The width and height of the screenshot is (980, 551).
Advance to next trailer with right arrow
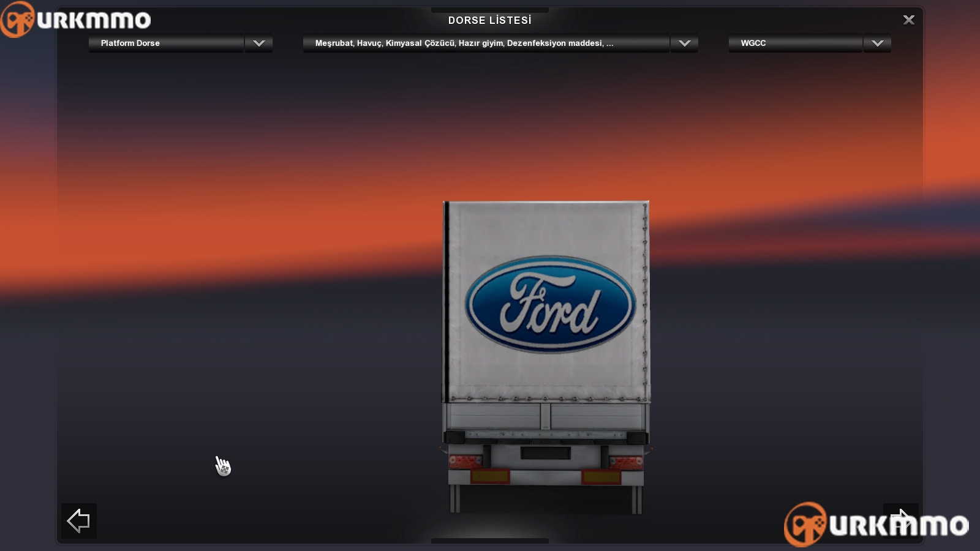(901, 521)
